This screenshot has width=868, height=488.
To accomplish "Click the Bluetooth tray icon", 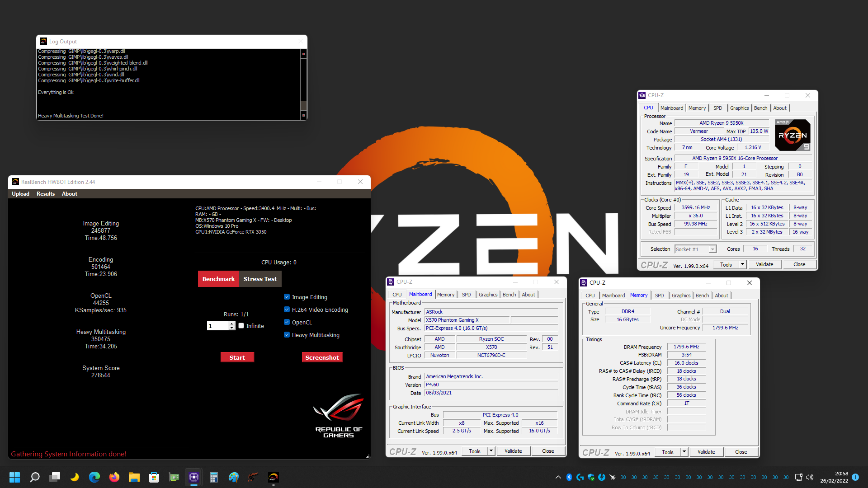I will tap(569, 477).
